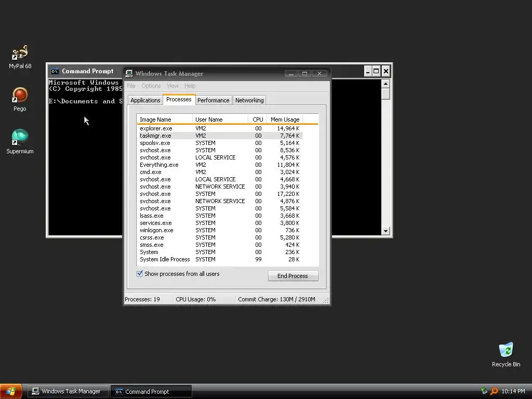Select the cmd.exe process

coord(220,172)
